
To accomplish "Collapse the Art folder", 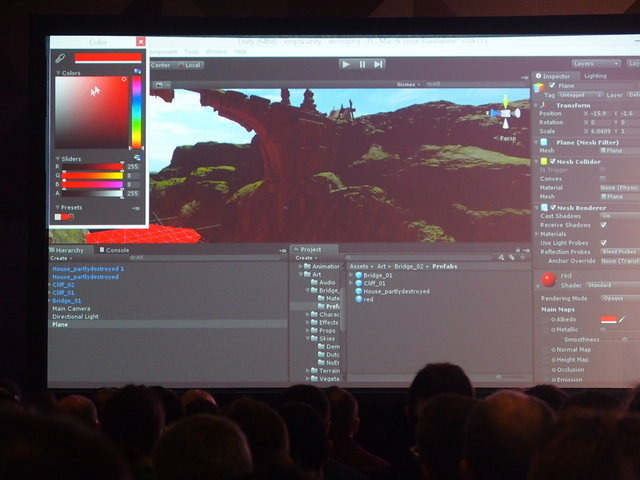I will (301, 275).
